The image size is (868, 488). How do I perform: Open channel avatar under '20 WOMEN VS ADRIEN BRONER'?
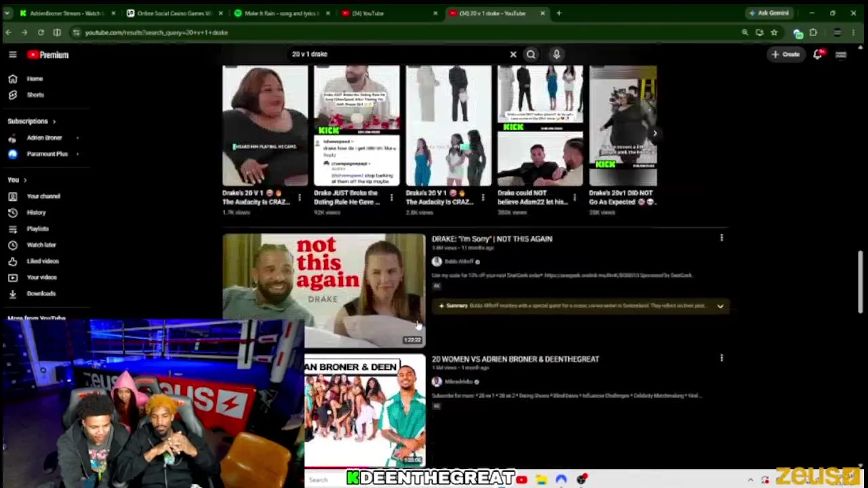point(437,382)
